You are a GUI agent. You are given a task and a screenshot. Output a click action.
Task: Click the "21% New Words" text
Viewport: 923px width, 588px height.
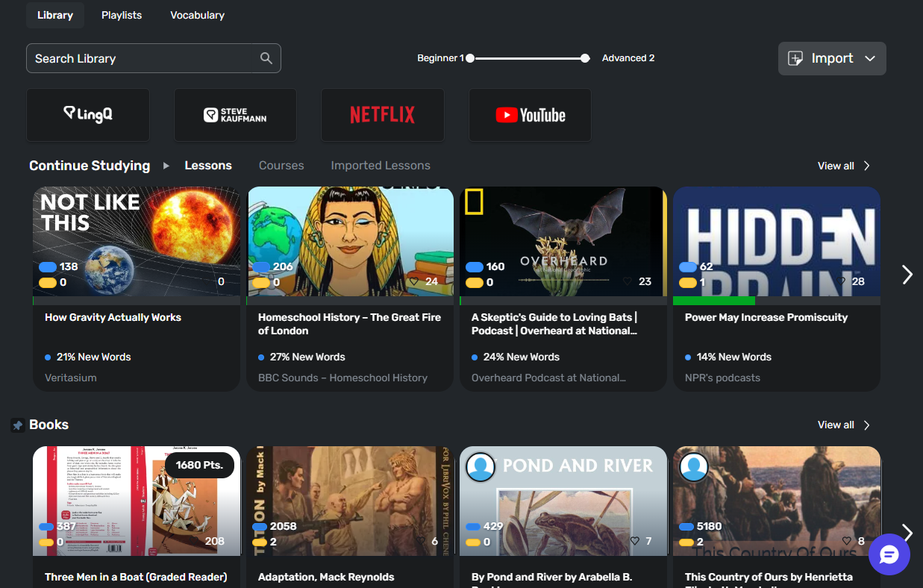[x=93, y=357]
